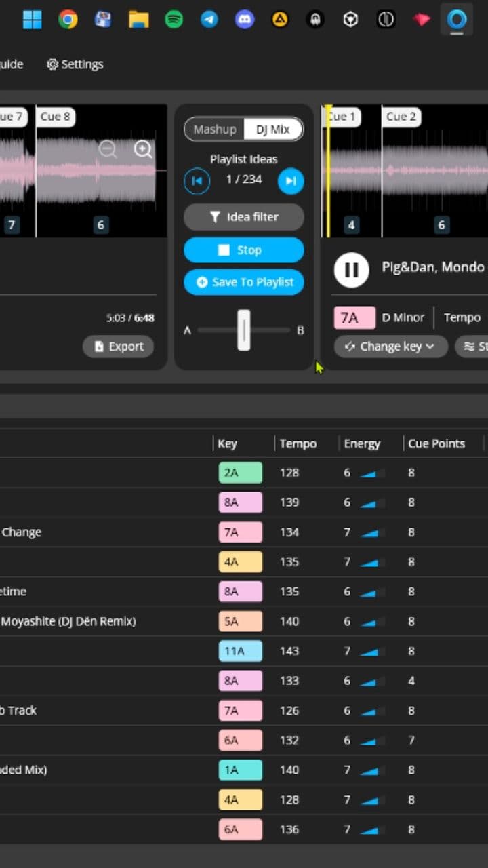Image resolution: width=488 pixels, height=868 pixels.
Task: Click the 7A key badge on right deck
Action: [354, 317]
